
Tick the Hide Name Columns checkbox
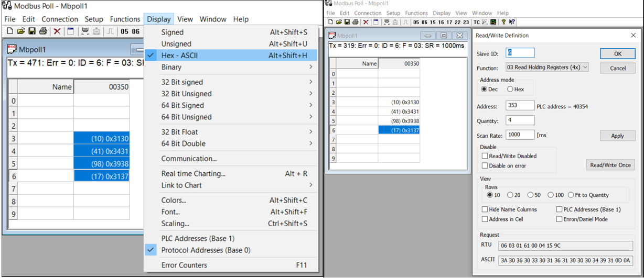point(485,209)
